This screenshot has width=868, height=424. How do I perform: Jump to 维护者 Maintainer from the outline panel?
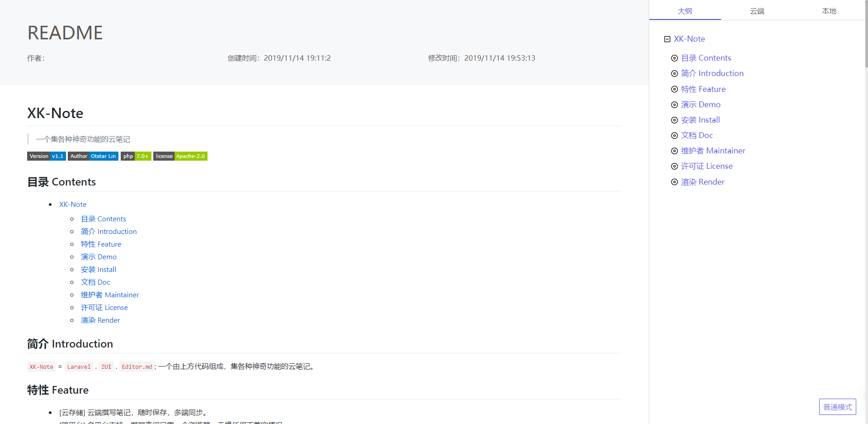coord(713,151)
